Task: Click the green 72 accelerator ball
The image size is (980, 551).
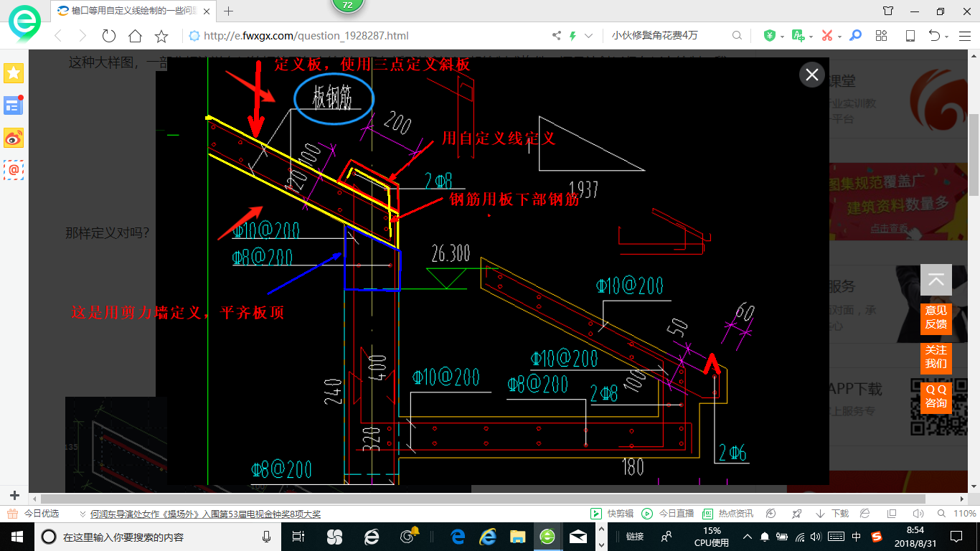Action: point(347,4)
